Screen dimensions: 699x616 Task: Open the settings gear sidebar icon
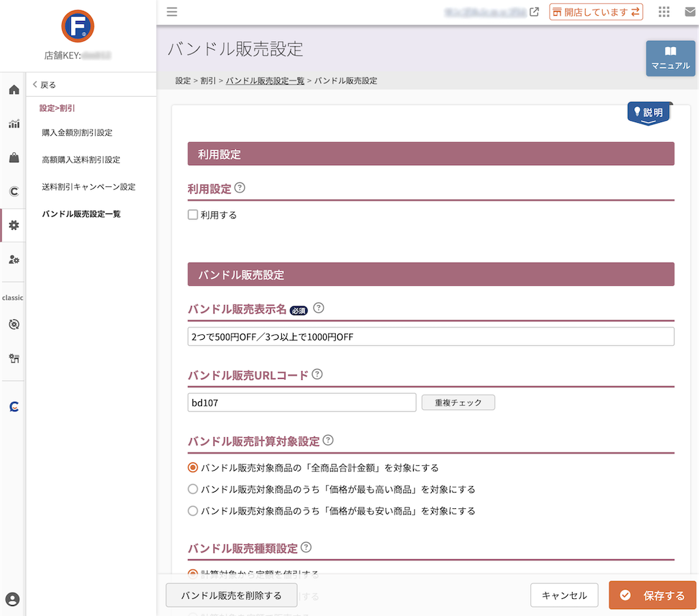pyautogui.click(x=14, y=225)
